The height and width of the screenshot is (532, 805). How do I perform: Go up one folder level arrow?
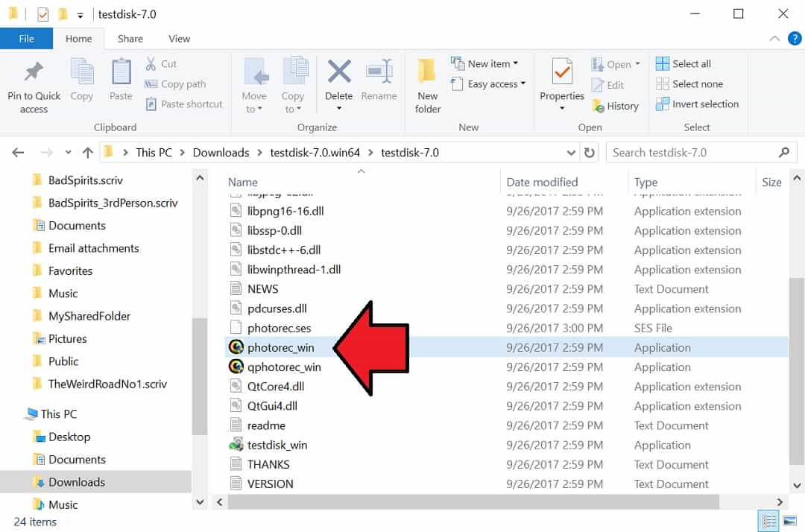pos(87,152)
